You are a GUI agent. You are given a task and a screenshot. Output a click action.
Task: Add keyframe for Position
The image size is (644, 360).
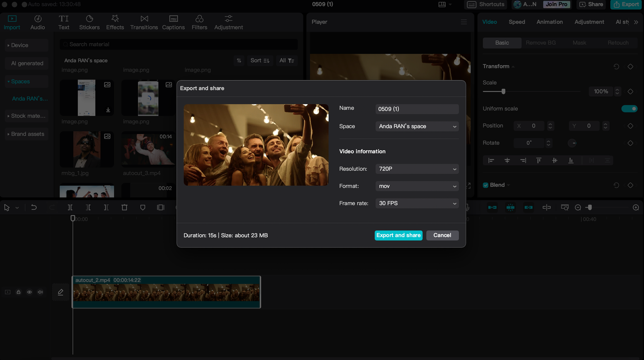(630, 126)
